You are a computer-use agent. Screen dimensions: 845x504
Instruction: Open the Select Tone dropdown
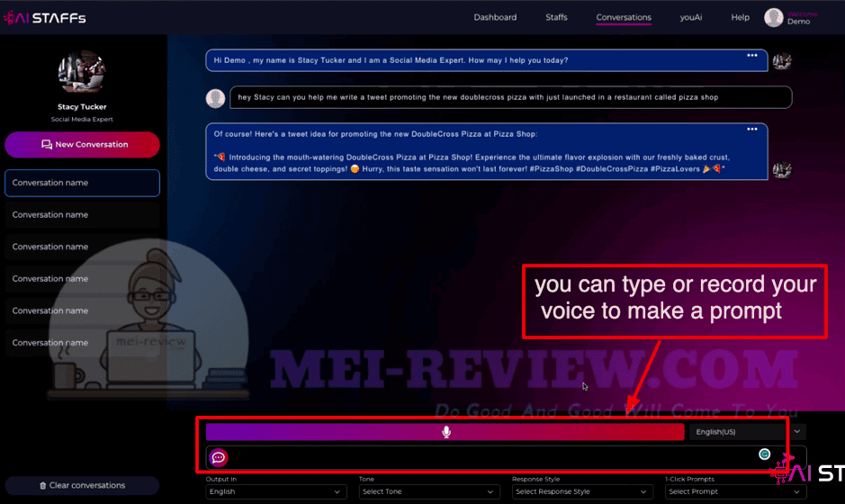pyautogui.click(x=429, y=491)
